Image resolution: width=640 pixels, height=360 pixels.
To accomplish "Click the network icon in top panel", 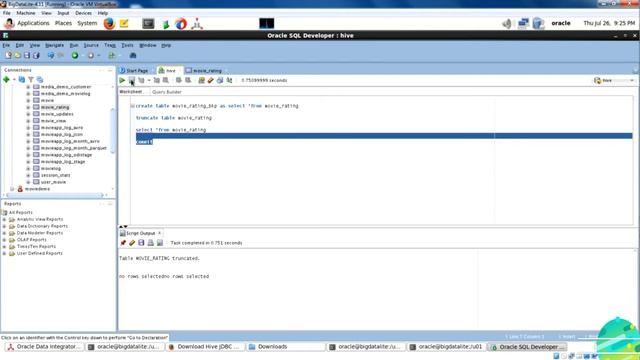I will [x=523, y=23].
